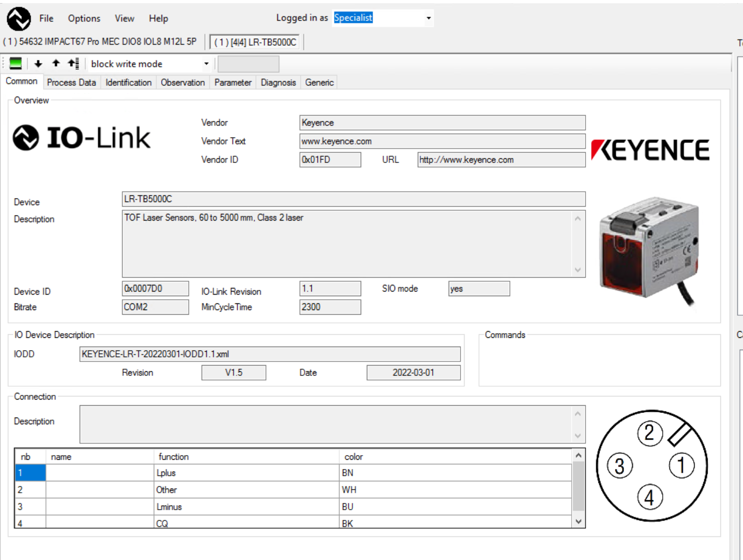Click the Vendor field showing Keyence
Image resolution: width=743 pixels, height=560 pixels.
coord(443,122)
